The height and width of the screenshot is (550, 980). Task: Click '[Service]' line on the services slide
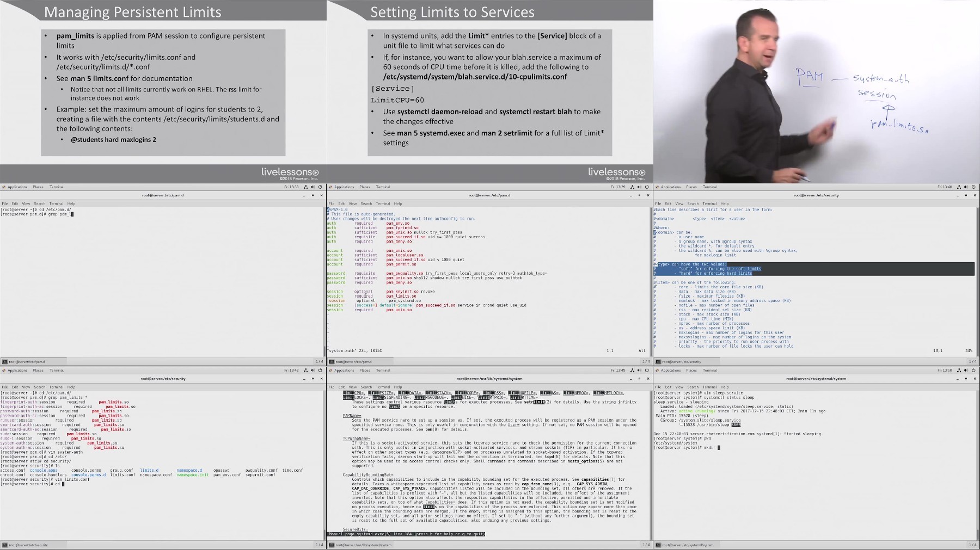tap(393, 89)
